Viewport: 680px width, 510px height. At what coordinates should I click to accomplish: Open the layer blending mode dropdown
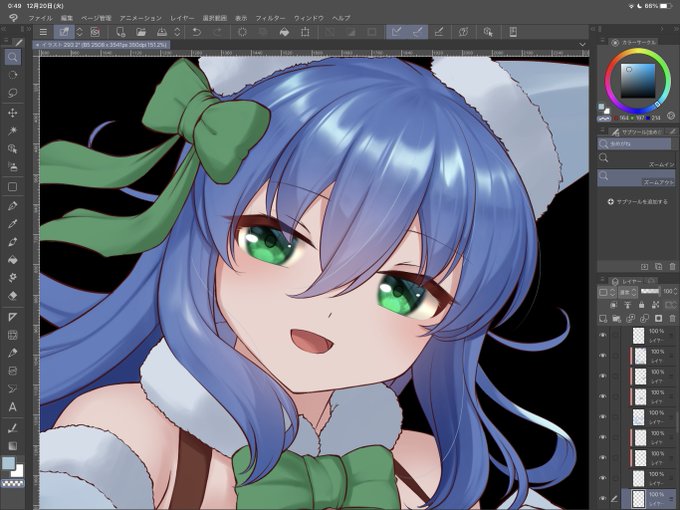click(628, 292)
